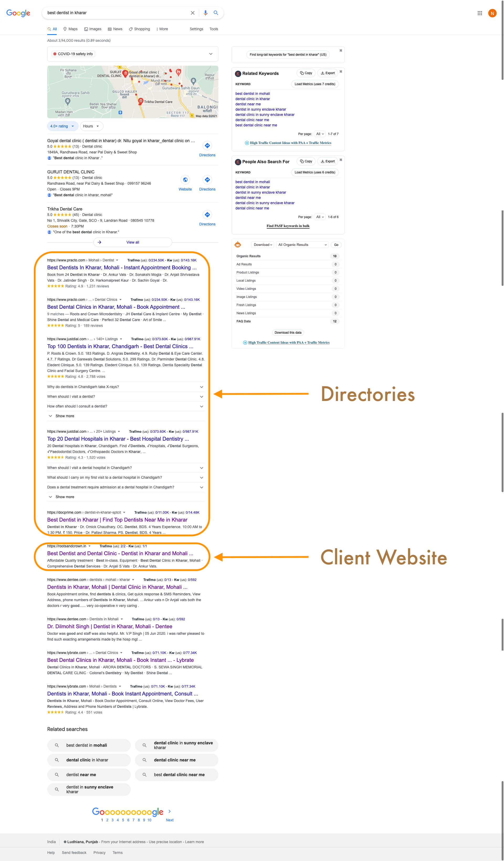Open Privacy footer link
Viewport: 504px width, 861px height.
(99, 852)
